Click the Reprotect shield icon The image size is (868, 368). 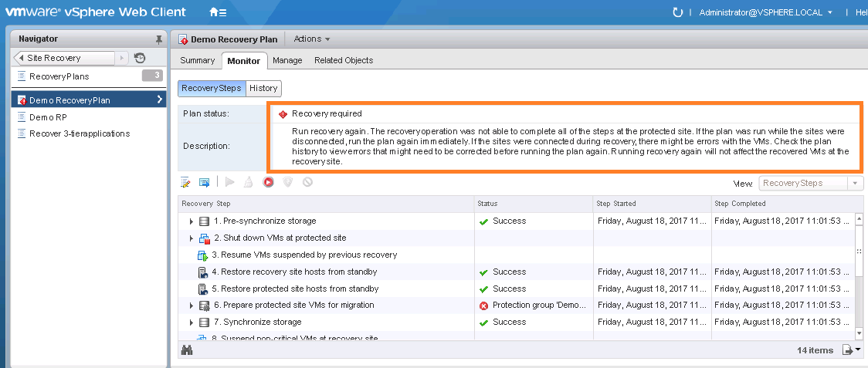click(287, 181)
